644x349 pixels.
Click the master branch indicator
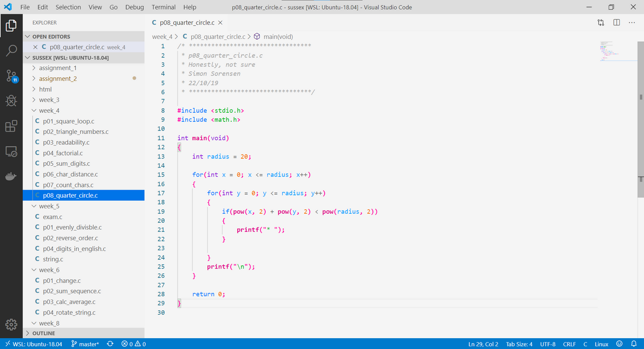point(85,344)
